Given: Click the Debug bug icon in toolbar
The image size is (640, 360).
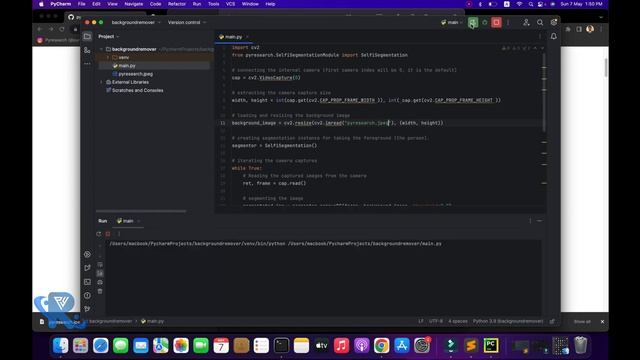Looking at the screenshot, I should click(x=484, y=22).
